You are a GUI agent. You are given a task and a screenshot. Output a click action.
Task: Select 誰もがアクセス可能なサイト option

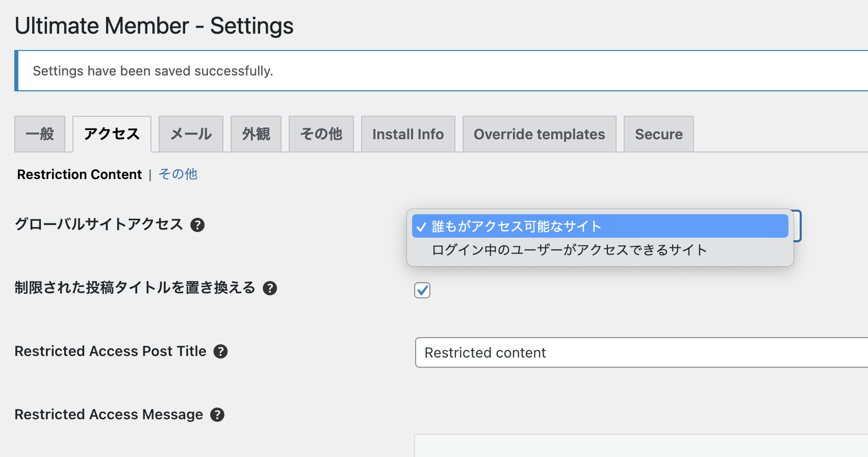600,226
